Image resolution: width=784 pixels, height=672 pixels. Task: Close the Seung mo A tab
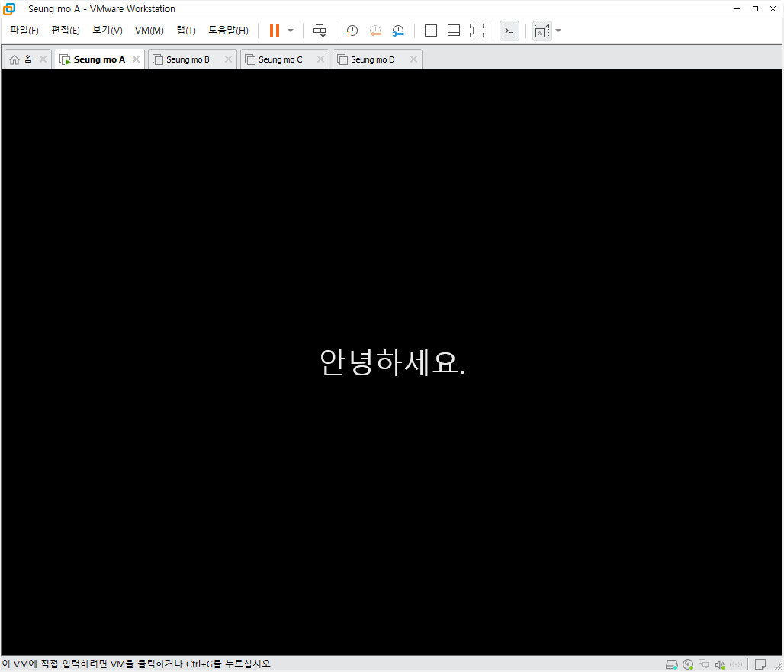click(136, 59)
